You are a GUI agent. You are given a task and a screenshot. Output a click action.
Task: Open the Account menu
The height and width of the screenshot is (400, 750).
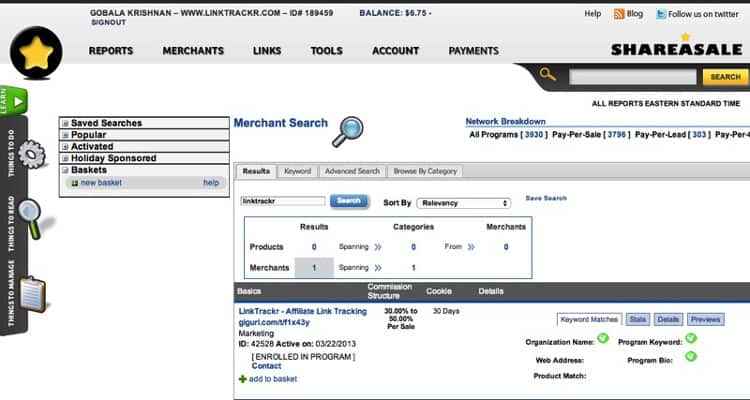[x=396, y=51]
